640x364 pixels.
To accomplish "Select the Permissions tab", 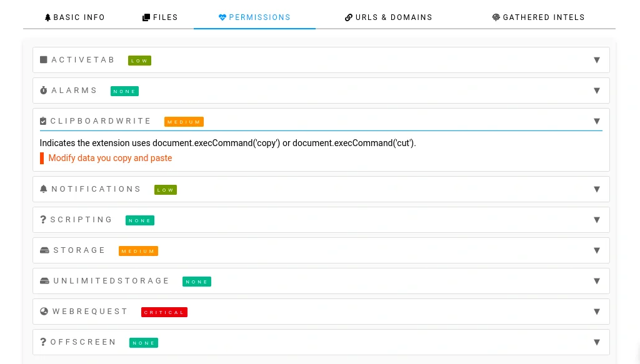I will pyautogui.click(x=255, y=17).
